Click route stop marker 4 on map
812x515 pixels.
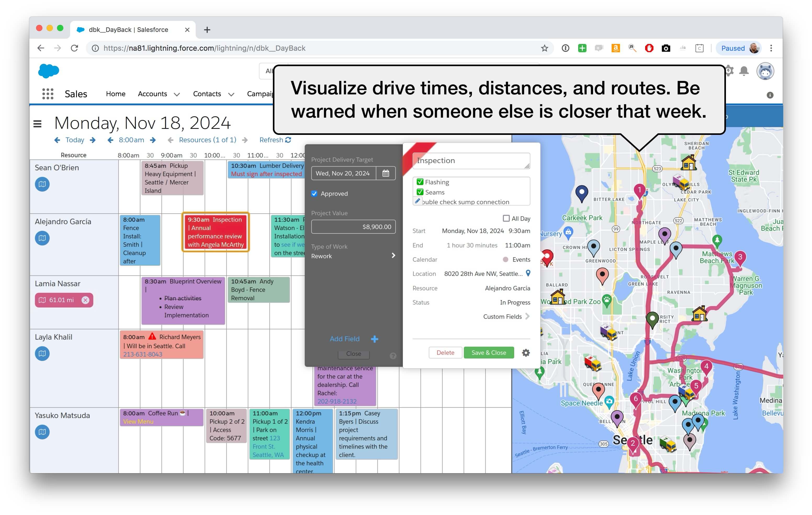[x=707, y=367]
